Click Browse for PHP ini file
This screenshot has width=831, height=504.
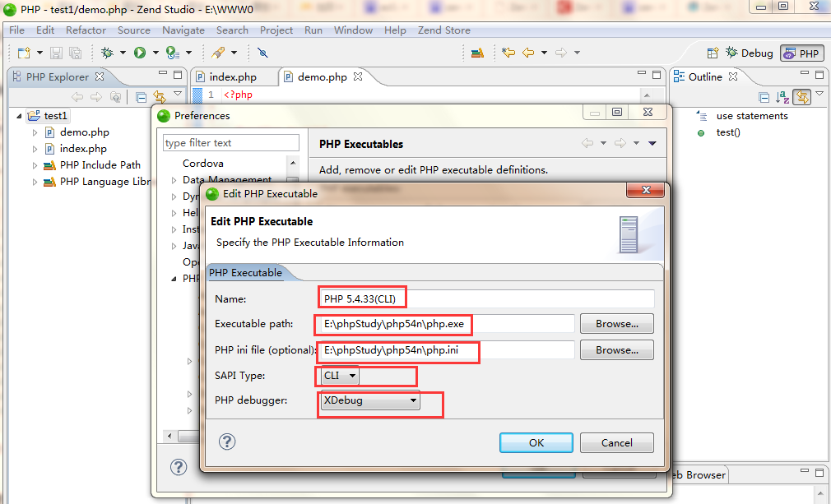point(616,350)
